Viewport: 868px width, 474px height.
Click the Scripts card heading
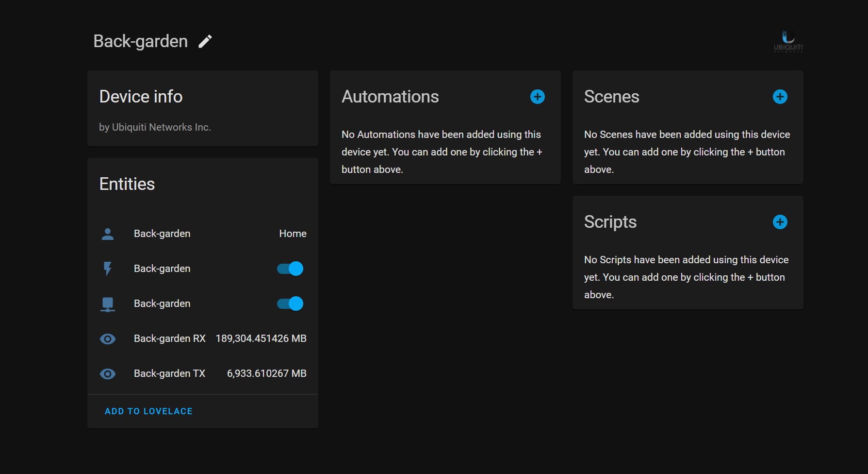click(610, 222)
